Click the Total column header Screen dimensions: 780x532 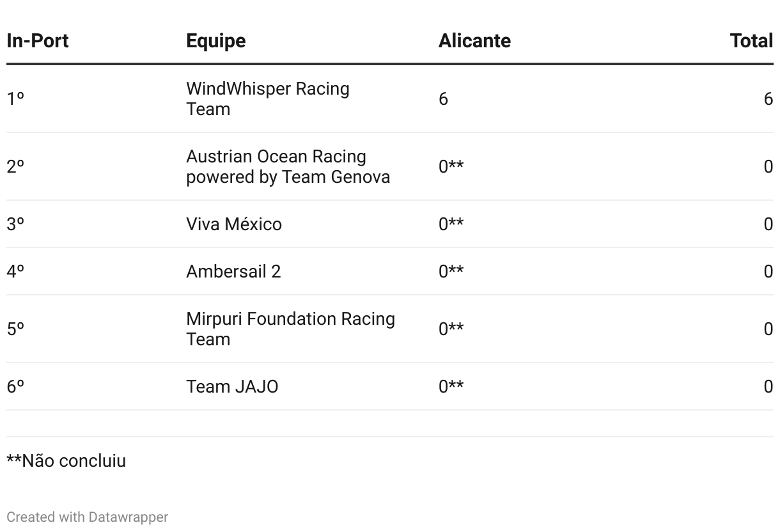coord(751,41)
